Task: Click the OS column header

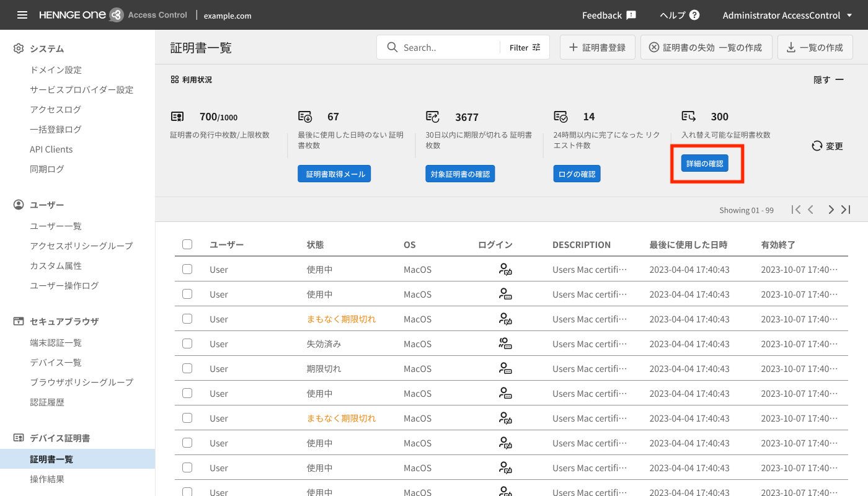Action: coord(410,245)
